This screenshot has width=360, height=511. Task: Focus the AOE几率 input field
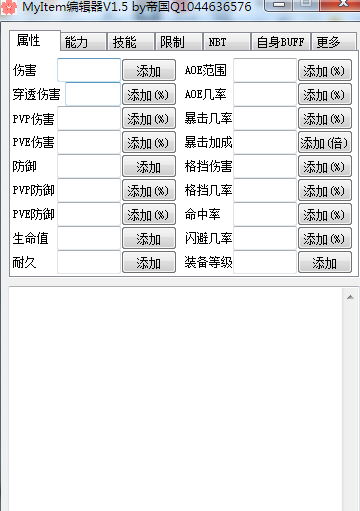point(265,94)
